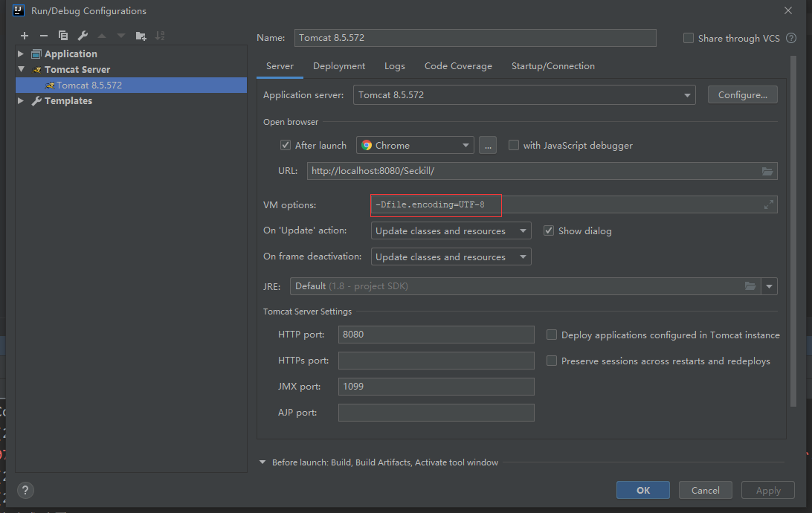Open the Startup/Connection tab
The image size is (812, 513).
pyautogui.click(x=553, y=66)
